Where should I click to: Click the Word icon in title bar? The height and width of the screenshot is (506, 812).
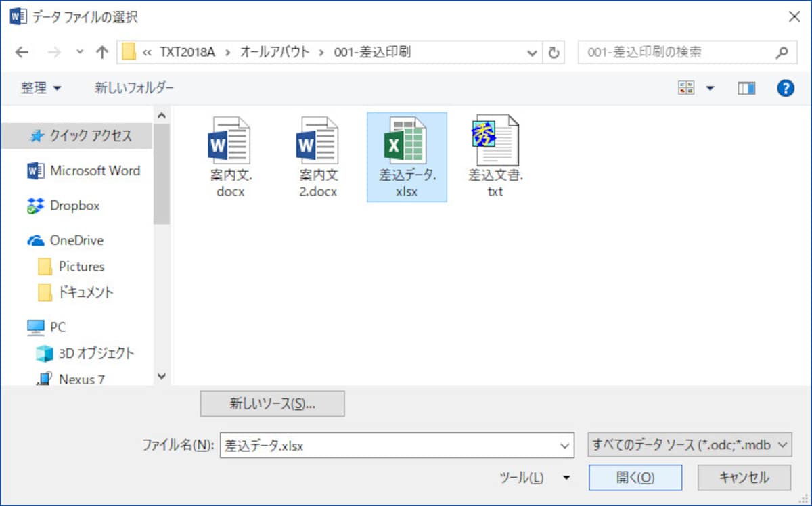[18, 17]
